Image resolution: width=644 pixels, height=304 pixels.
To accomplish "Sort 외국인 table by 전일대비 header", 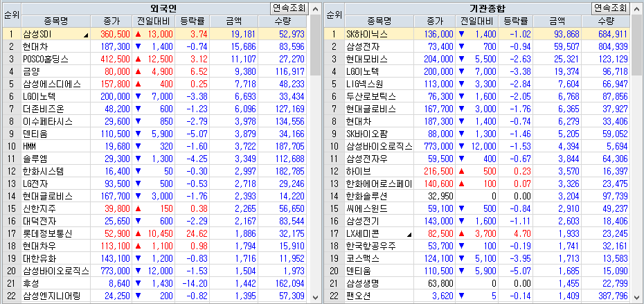I will 154,21.
